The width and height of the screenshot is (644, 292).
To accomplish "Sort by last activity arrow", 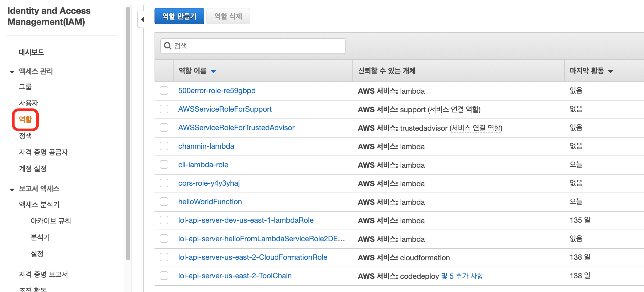I will coord(611,71).
